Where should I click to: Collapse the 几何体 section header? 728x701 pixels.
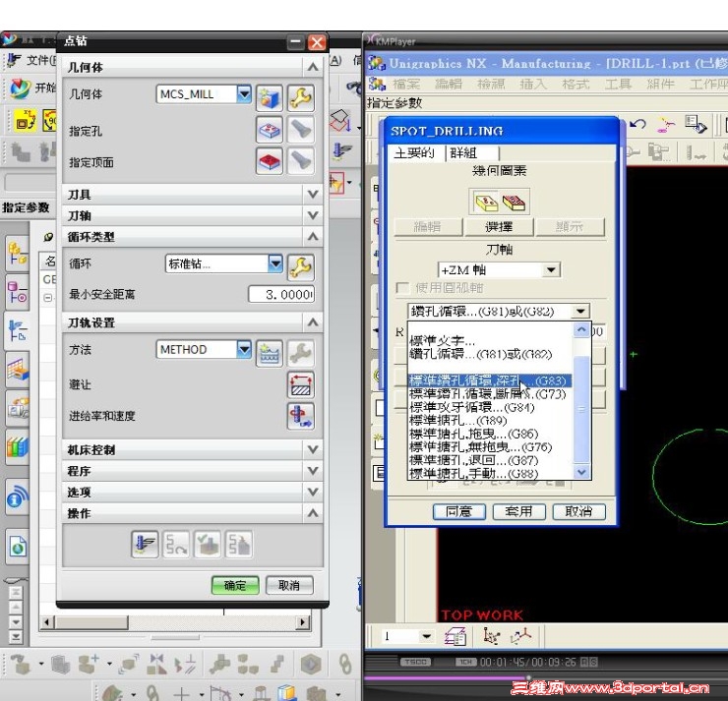pos(313,67)
